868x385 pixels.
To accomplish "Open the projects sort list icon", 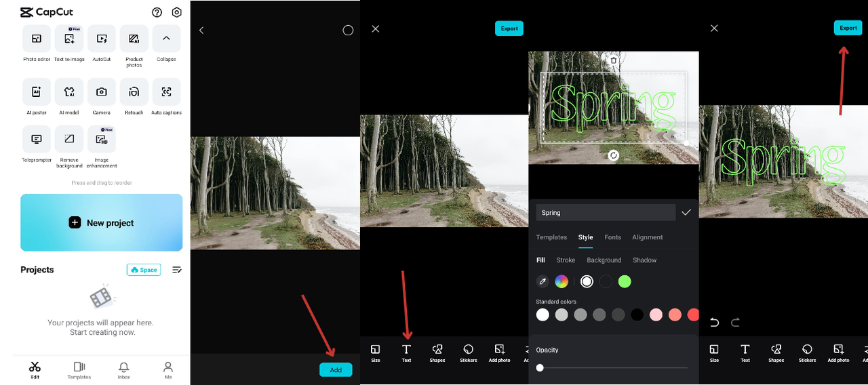I will click(x=177, y=270).
